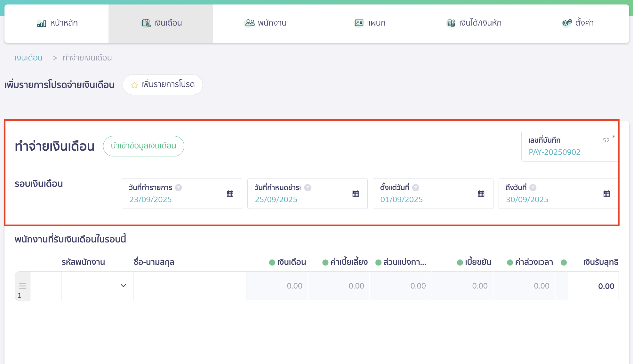
Task: Click นำเข้าข้อมูลเงินเดือน button
Action: point(143,146)
